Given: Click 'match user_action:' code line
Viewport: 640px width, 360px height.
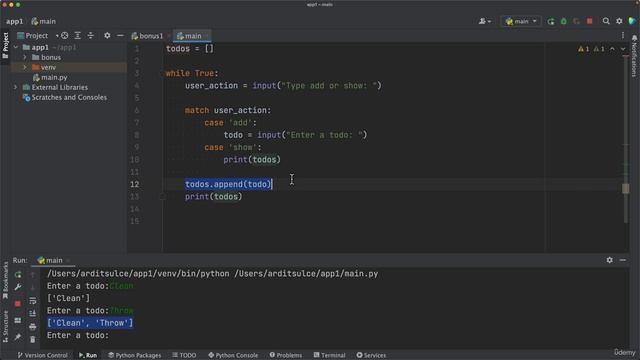Looking at the screenshot, I should [x=228, y=111].
